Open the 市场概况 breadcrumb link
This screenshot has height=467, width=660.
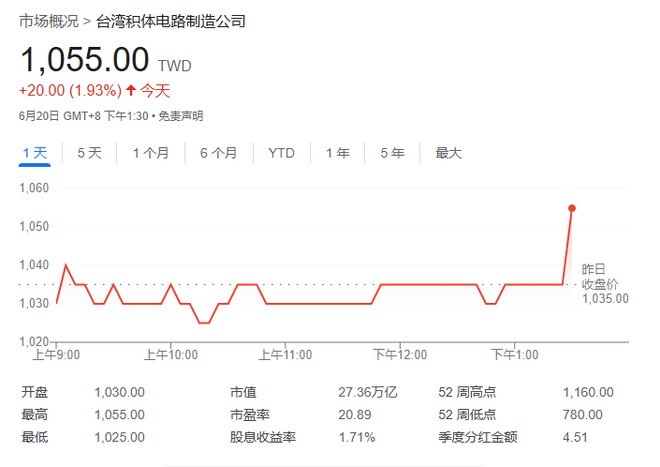pyautogui.click(x=49, y=21)
